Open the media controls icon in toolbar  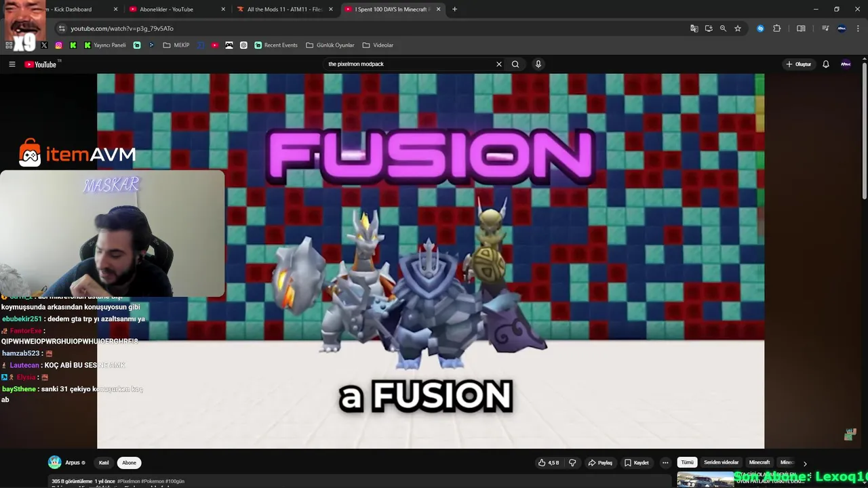tap(825, 28)
